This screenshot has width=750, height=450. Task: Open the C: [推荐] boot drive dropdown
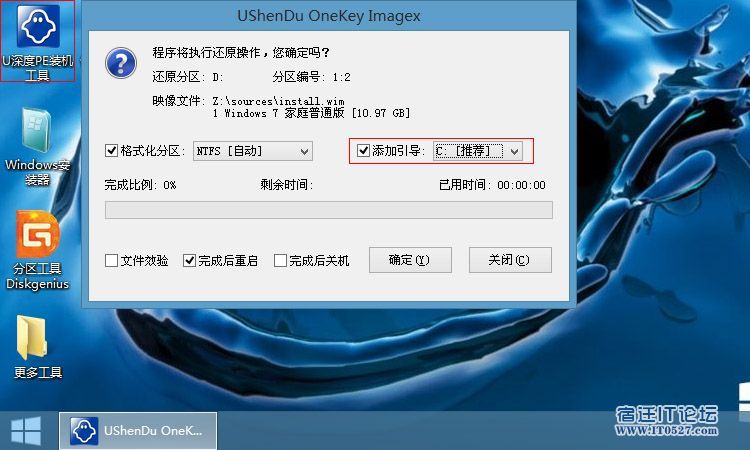[478, 151]
